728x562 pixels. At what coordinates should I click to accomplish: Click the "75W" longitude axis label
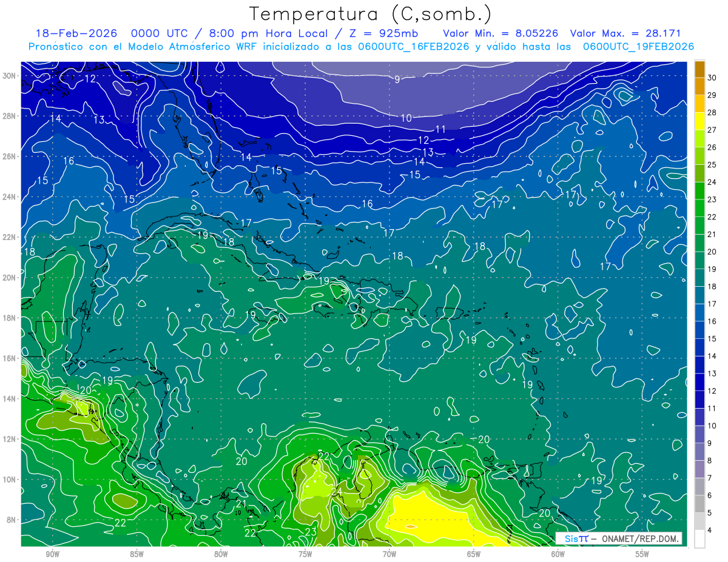(305, 554)
